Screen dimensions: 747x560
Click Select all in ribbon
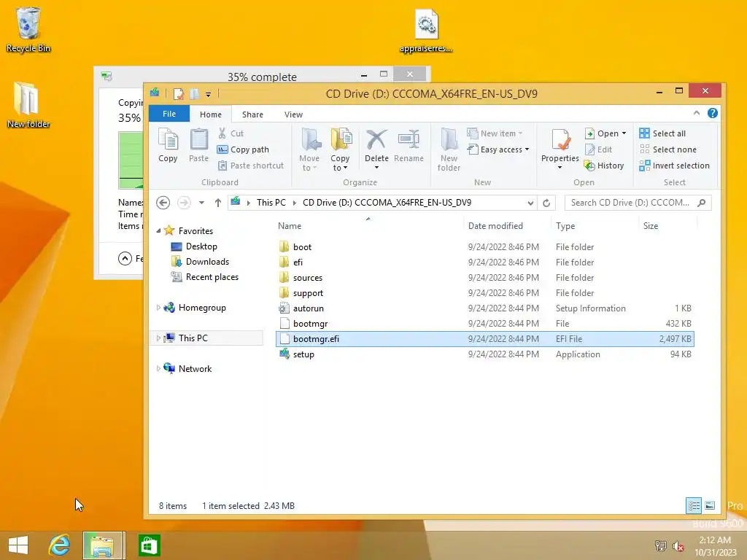click(662, 133)
